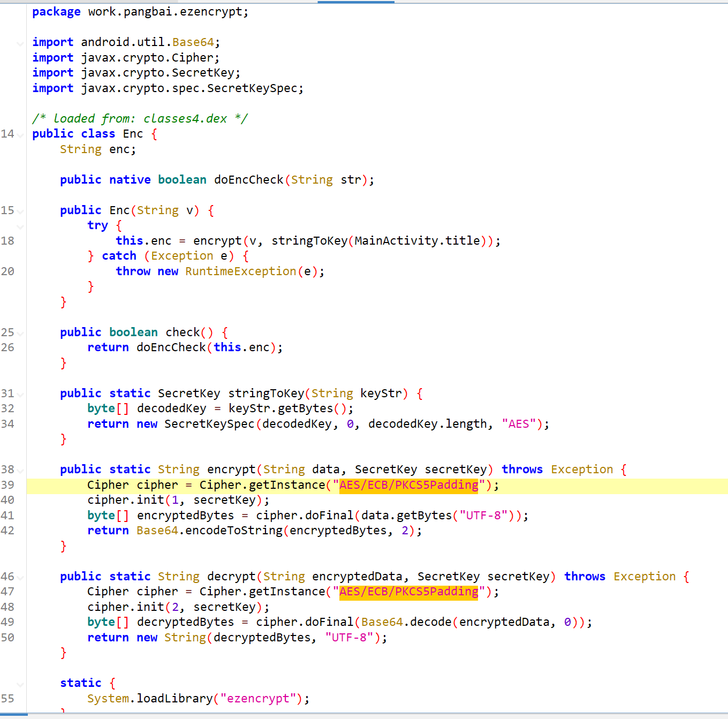This screenshot has height=719, width=728.
Task: Click highlighted AES/ECB/PKCS5Padding string on line 47
Action: (x=409, y=592)
